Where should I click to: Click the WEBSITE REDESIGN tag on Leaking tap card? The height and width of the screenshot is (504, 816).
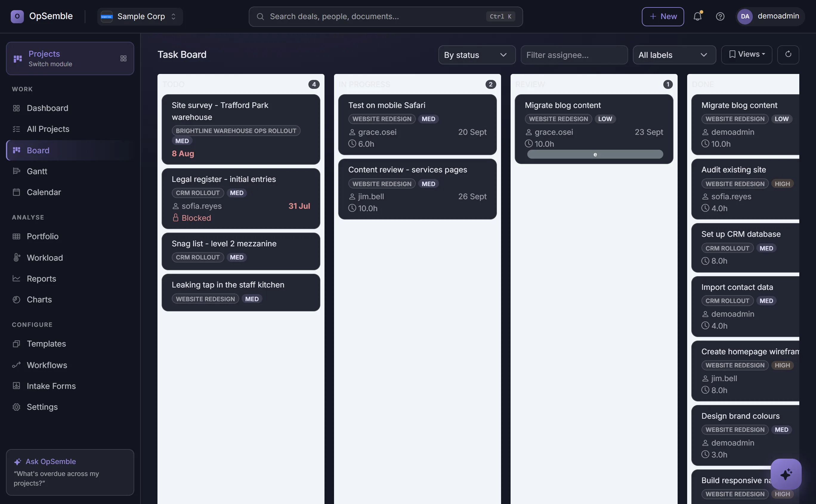point(205,299)
